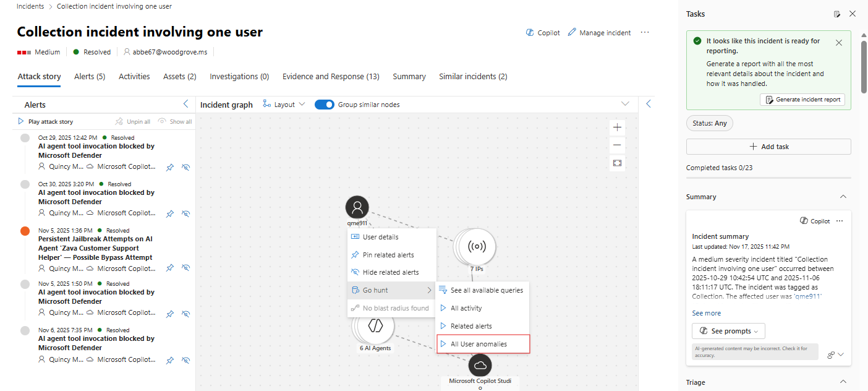Image resolution: width=868 pixels, height=391 pixels.
Task: Click fit-to-screen icon in graph controls
Action: (x=617, y=163)
